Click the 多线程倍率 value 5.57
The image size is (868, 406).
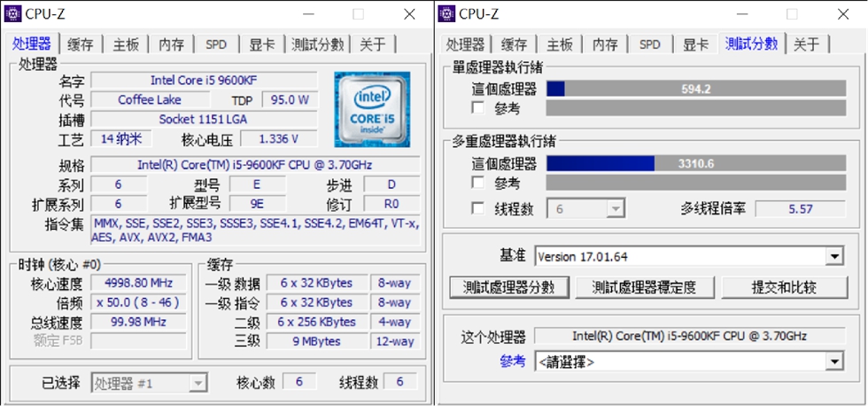pos(800,209)
